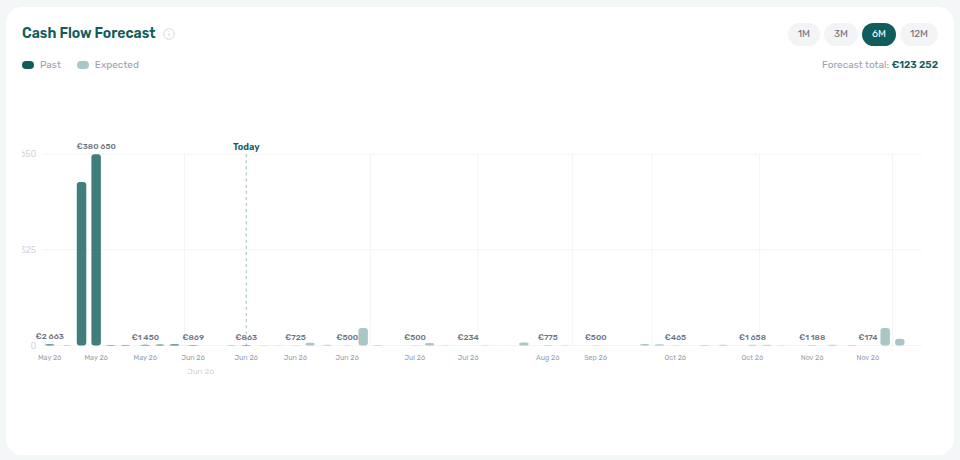Open the Cash Flow Forecast info icon
Screen dimensions: 960x460
(x=169, y=34)
